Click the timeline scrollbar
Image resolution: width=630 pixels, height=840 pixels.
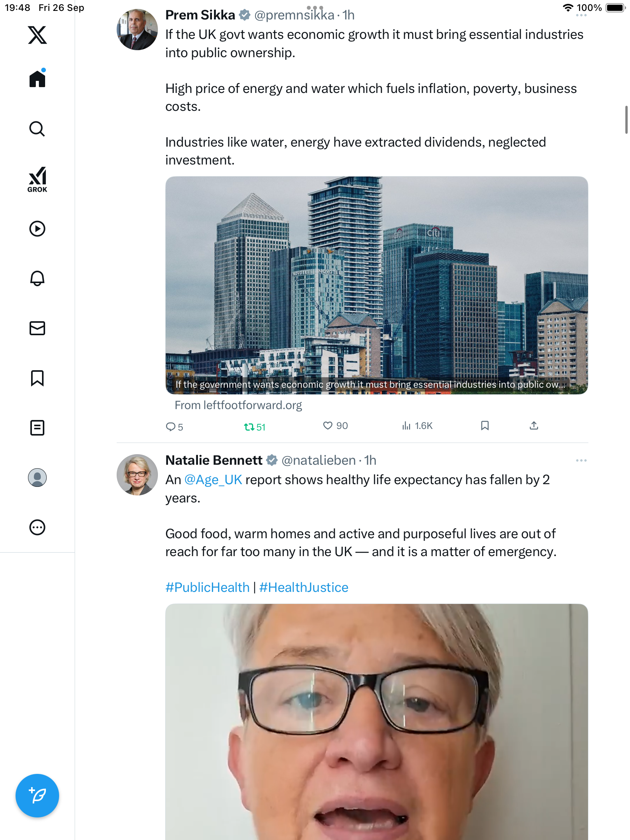point(626,120)
